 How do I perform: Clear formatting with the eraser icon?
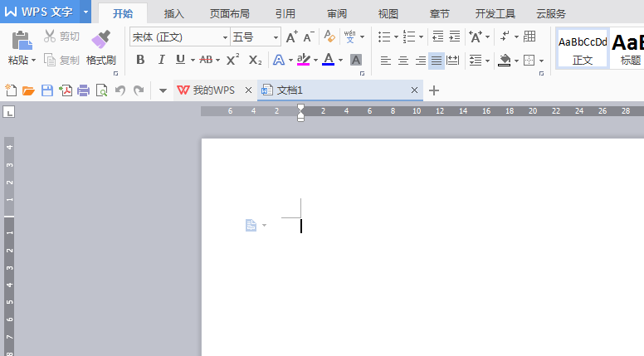(x=329, y=37)
